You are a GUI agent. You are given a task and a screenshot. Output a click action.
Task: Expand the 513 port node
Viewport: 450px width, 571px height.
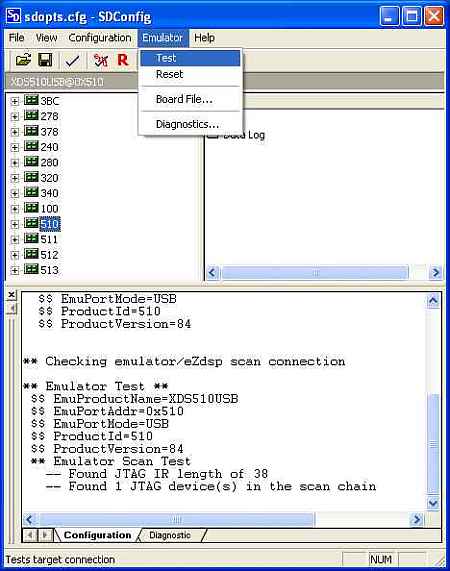point(15,270)
